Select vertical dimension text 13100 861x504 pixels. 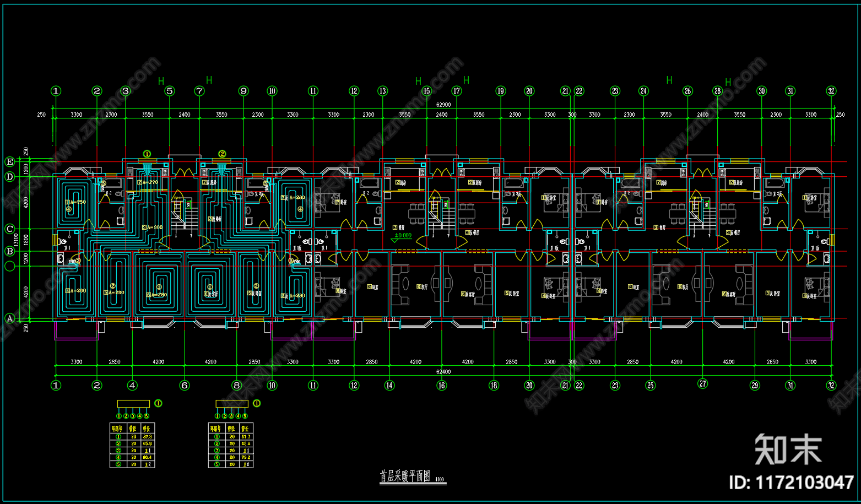[17, 240]
